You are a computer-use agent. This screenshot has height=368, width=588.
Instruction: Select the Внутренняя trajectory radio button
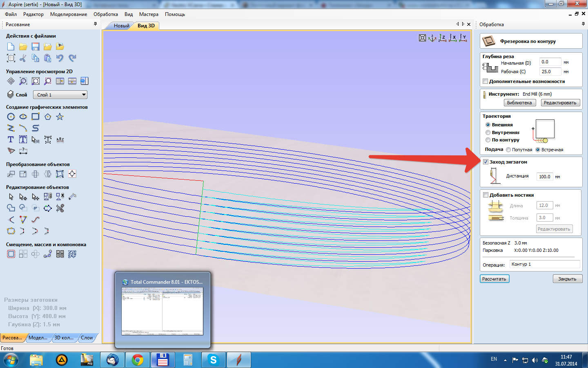tap(488, 132)
